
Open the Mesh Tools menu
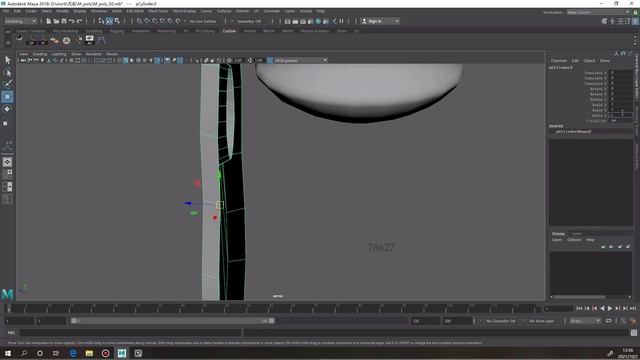point(158,11)
